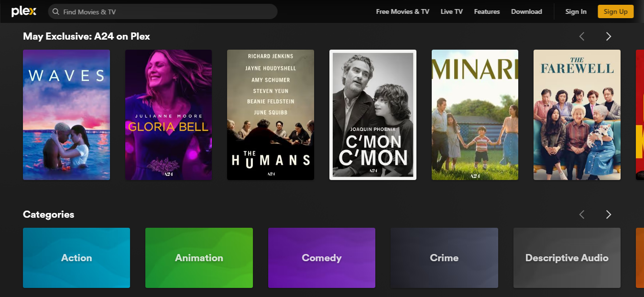Viewport: 644px width, 297px height.
Task: Show previous Categories
Action: coord(582,214)
